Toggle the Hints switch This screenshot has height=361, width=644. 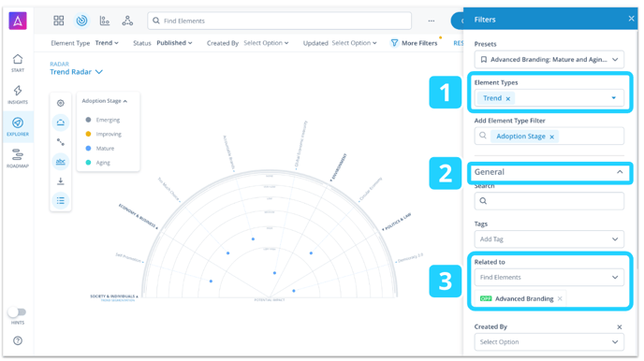point(17,312)
